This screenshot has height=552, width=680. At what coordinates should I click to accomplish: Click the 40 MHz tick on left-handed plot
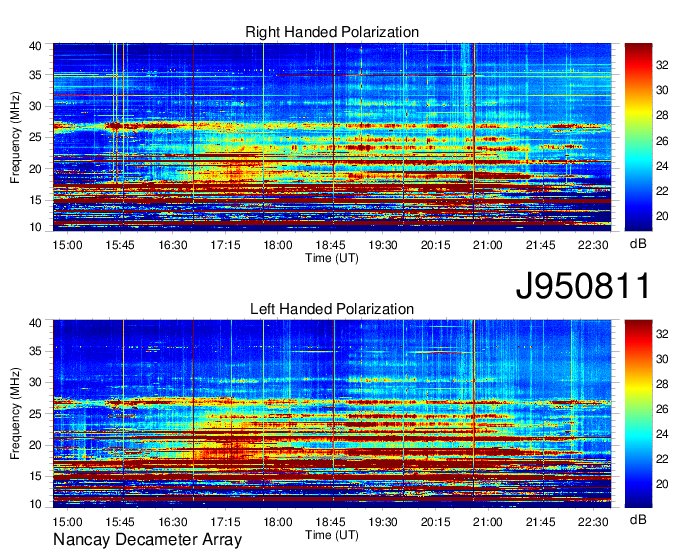pos(35,323)
